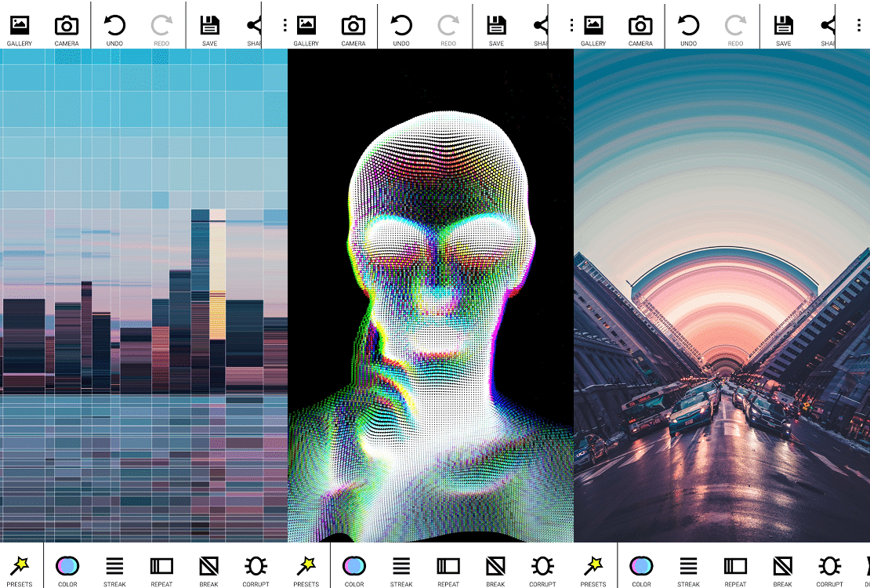870x588 pixels.
Task: Launch Camera in the city street screen
Action: (640, 31)
